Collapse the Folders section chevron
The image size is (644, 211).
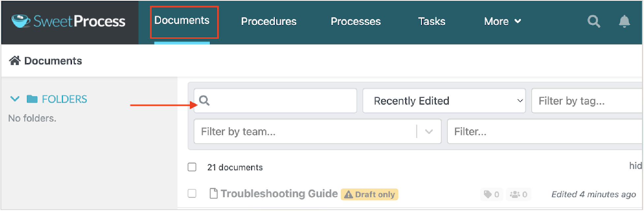15,99
